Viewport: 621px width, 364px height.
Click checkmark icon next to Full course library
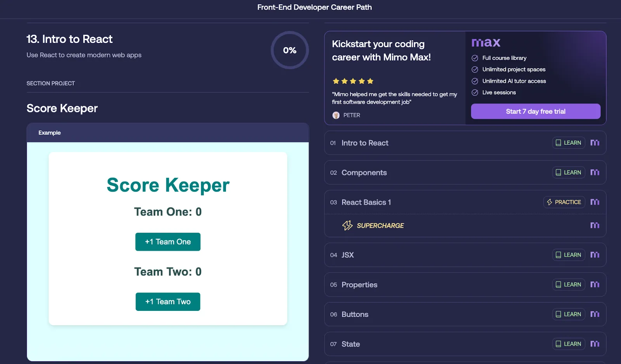coord(475,58)
